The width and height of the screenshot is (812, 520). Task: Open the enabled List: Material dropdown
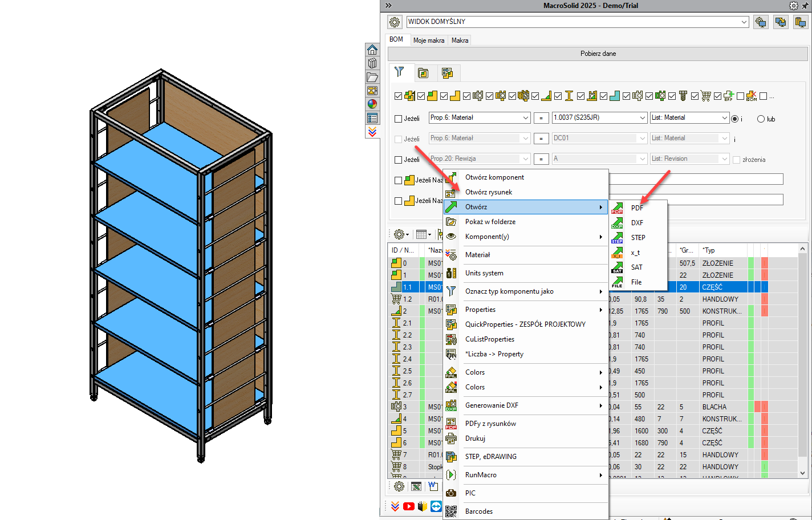click(x=724, y=117)
